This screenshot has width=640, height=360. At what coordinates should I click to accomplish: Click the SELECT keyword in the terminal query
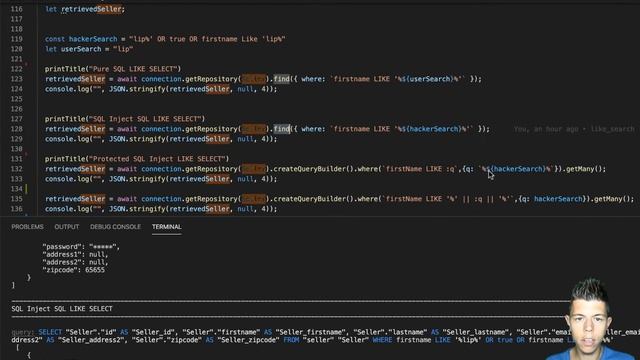point(50,332)
